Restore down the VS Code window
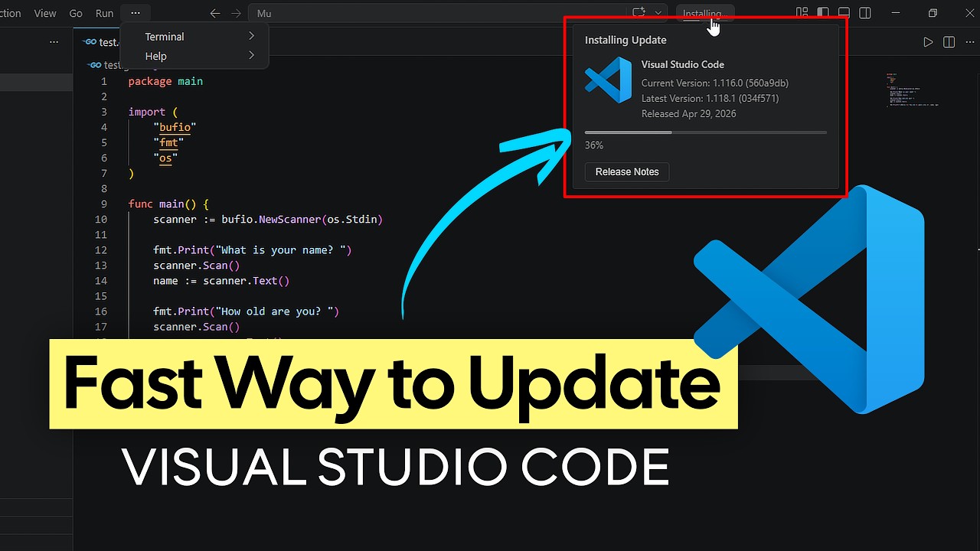This screenshot has width=980, height=551. 933,13
